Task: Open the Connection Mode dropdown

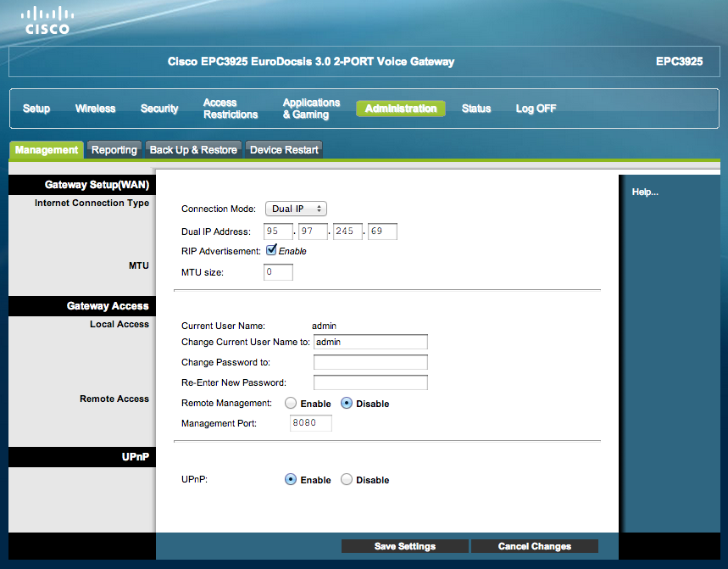Action: click(x=296, y=209)
